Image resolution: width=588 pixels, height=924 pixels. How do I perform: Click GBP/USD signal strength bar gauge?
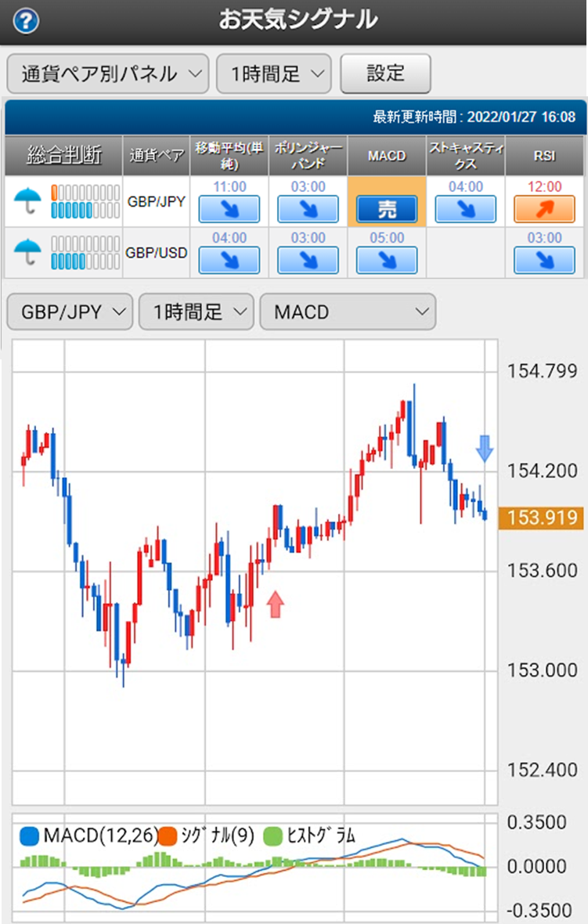85,252
